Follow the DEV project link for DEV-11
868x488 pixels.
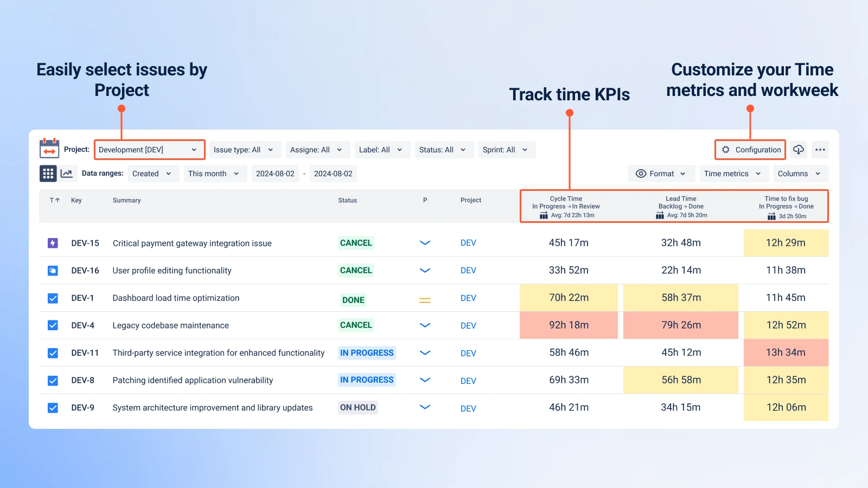pos(468,352)
